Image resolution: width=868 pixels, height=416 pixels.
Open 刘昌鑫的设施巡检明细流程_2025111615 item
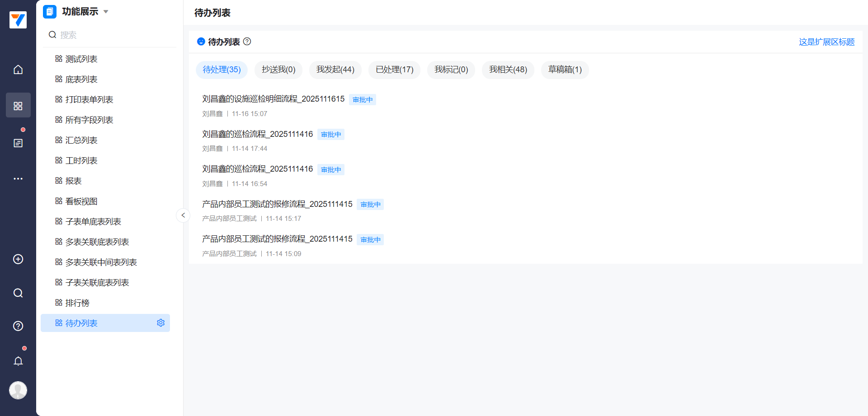click(x=273, y=99)
